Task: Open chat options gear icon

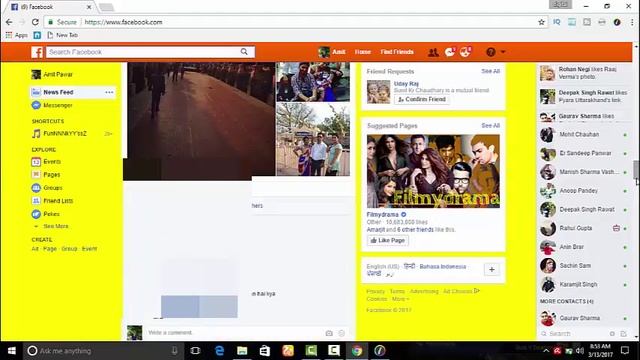Action: point(612,334)
